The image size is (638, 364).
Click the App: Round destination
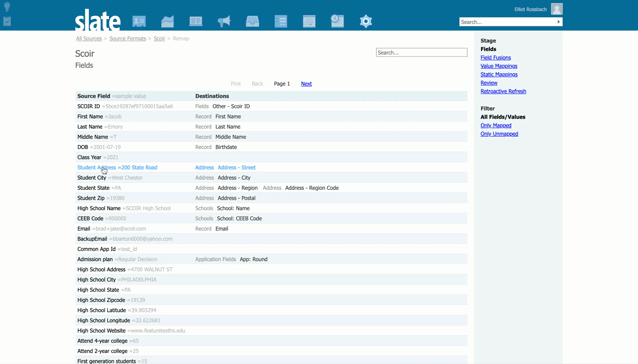click(253, 259)
